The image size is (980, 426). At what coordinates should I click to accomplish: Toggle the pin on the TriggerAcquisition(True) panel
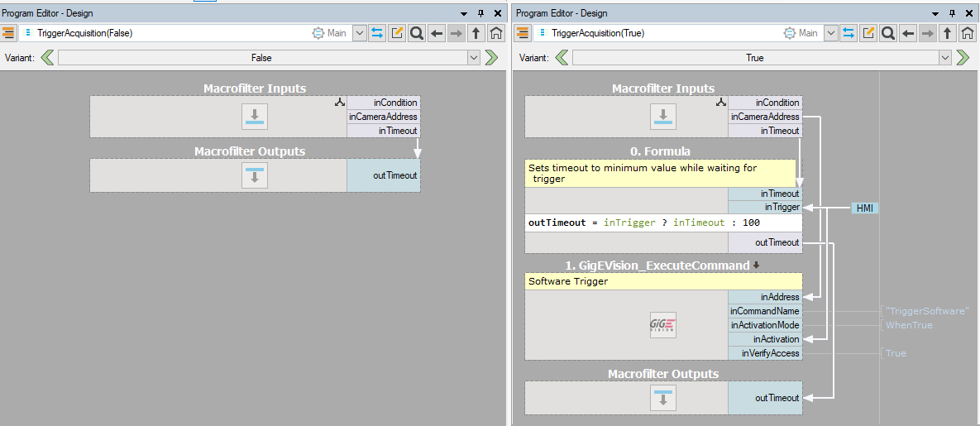click(952, 13)
